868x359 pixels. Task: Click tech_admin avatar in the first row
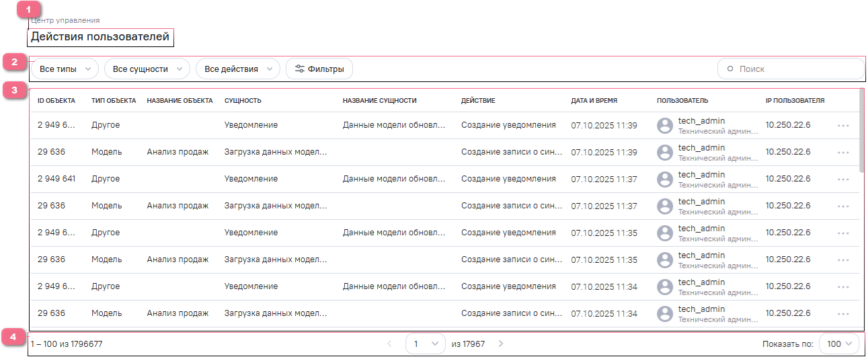(665, 126)
